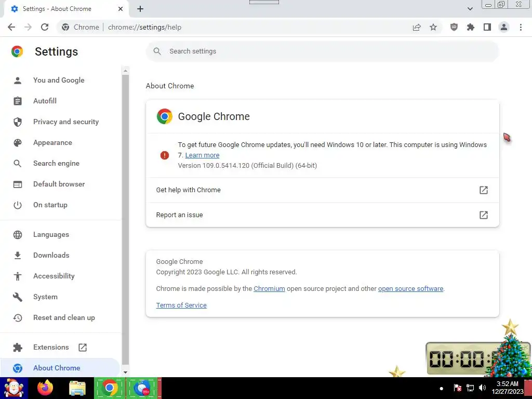Click the address bar URL chrome://settings/help
Viewport: 532px width, 399px height.
coord(144,27)
